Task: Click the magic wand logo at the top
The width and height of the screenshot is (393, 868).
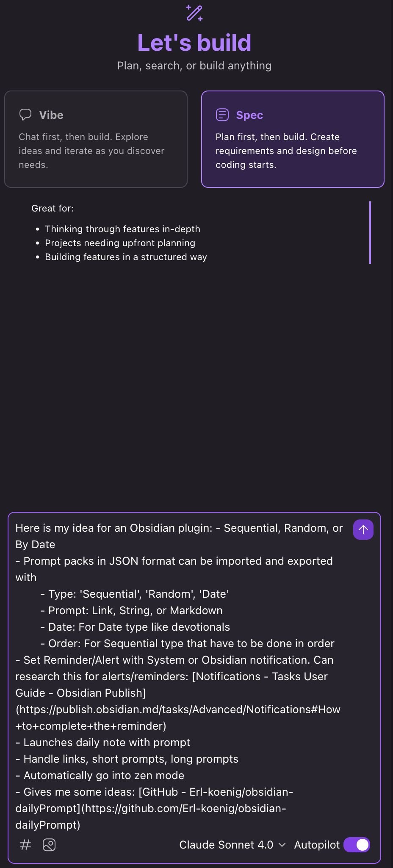Action: tap(195, 14)
